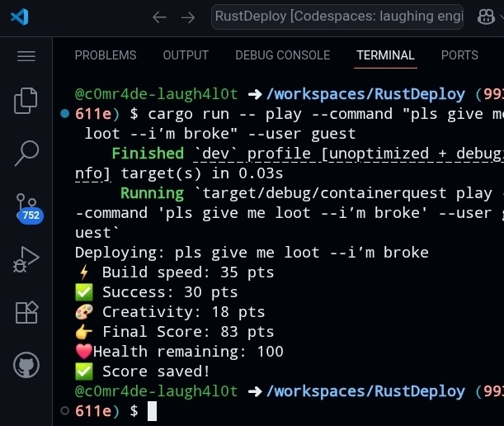Go forward with the right arrow
Screen dimensions: 504x426
[188, 17]
